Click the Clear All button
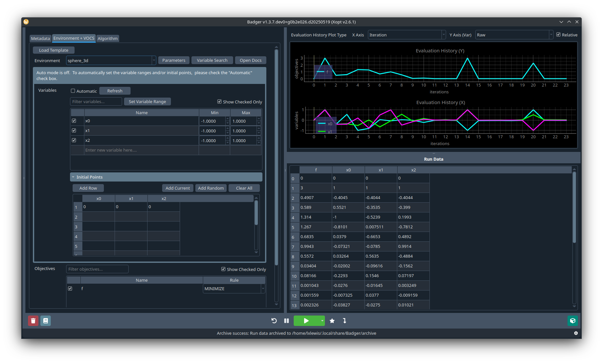This screenshot has height=364, width=603. tap(244, 188)
